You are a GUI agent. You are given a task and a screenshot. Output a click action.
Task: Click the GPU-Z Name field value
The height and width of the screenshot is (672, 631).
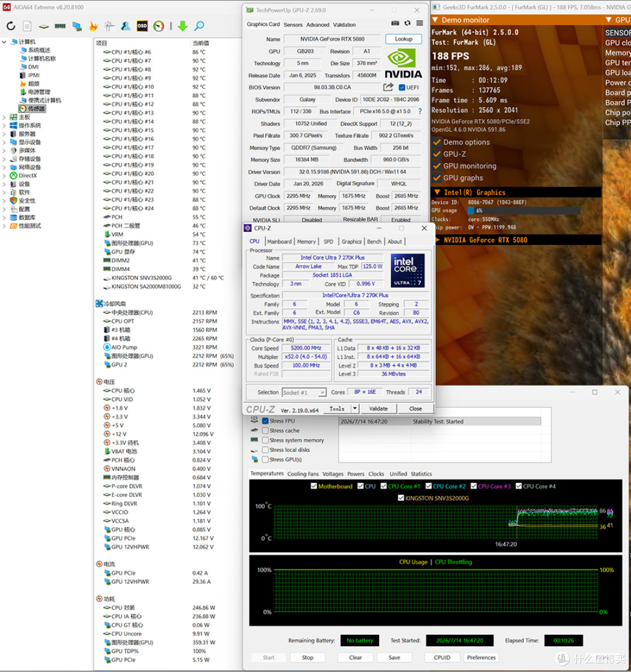[x=332, y=39]
